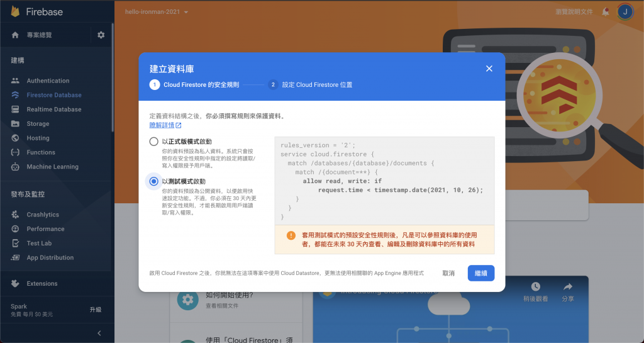Open user account avatar J
This screenshot has height=343, width=644.
625,11
